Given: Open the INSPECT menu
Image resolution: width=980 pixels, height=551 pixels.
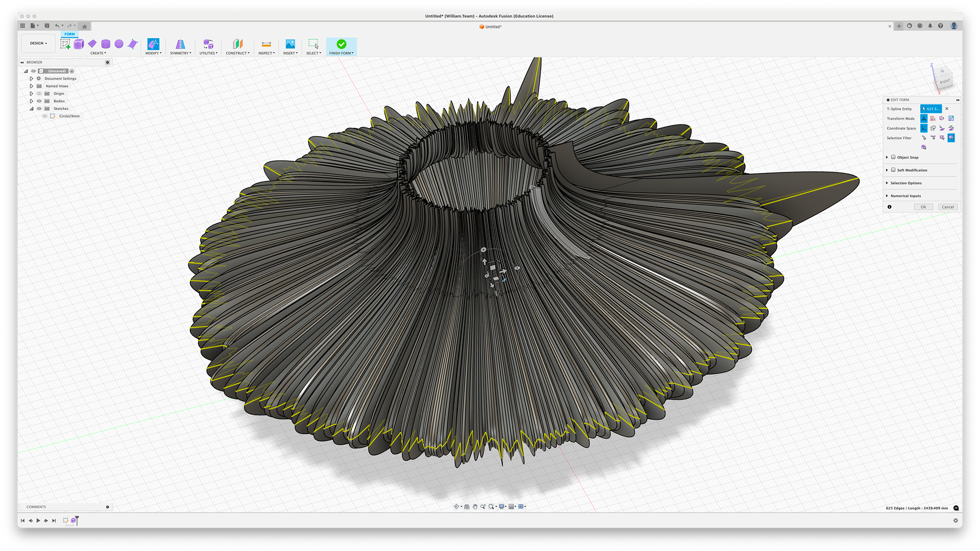Looking at the screenshot, I should point(266,53).
